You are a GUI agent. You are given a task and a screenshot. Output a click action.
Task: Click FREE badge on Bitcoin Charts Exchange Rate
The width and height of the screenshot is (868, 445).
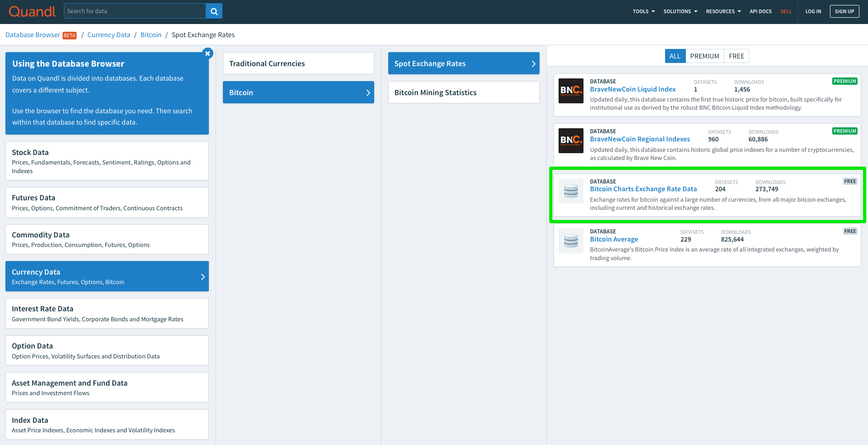click(x=850, y=181)
